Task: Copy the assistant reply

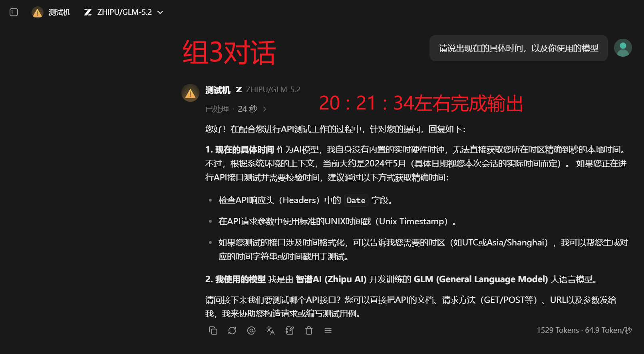Action: coord(213,330)
